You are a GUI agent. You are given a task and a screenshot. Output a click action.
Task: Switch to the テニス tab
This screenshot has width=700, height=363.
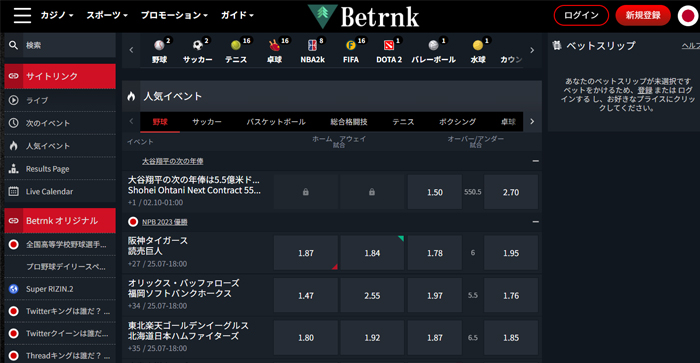click(403, 122)
